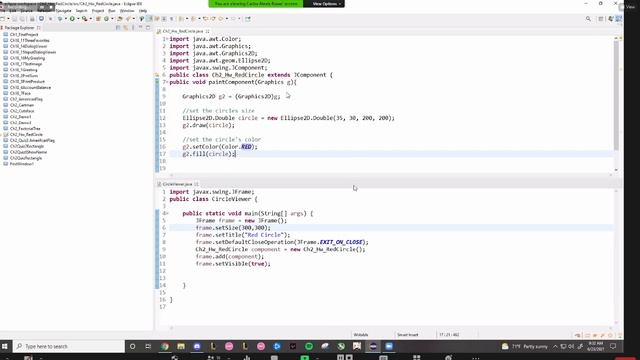Image resolution: width=640 pixels, height=360 pixels.
Task: Click the New file toolbar icon
Action: (2, 19)
